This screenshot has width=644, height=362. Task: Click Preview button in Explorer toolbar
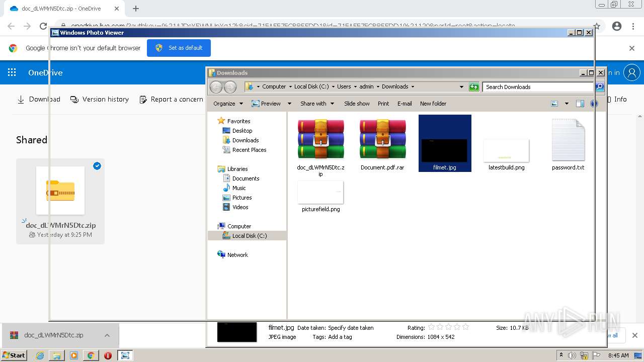266,104
